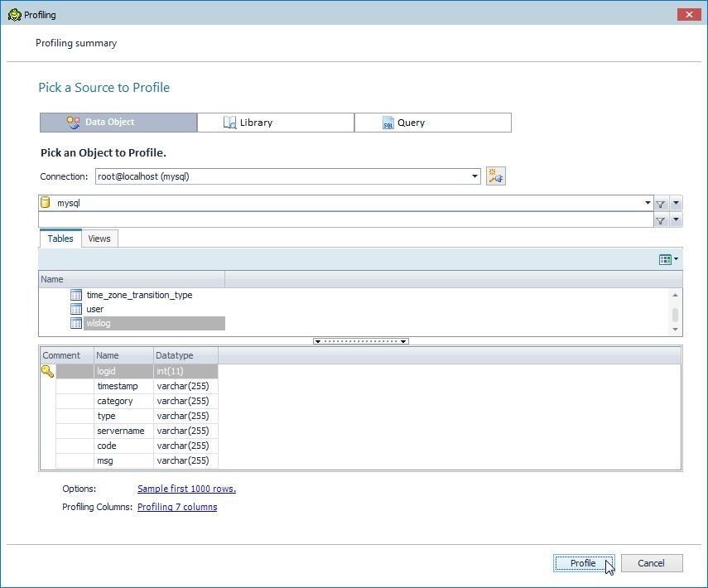Select the int(11) datatype cell
Image resolution: width=708 pixels, height=588 pixels.
185,371
